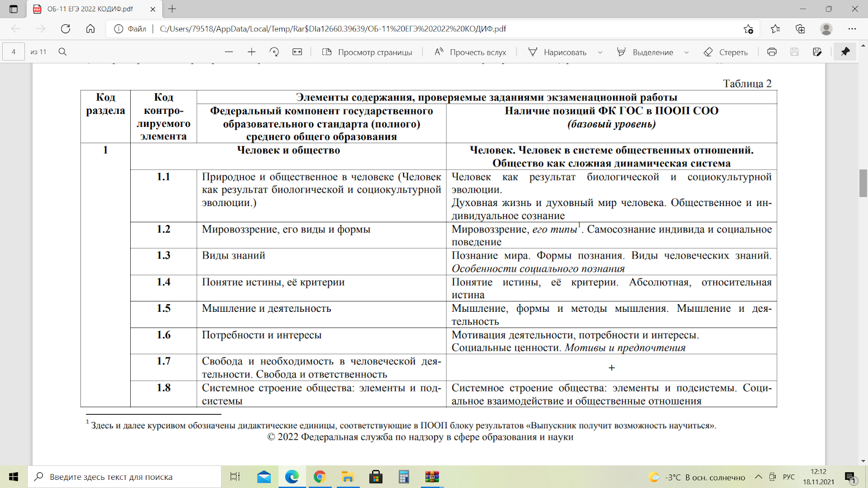Image resolution: width=868 pixels, height=488 pixels.
Task: Open the clock and calendar flyout
Action: tap(819, 477)
